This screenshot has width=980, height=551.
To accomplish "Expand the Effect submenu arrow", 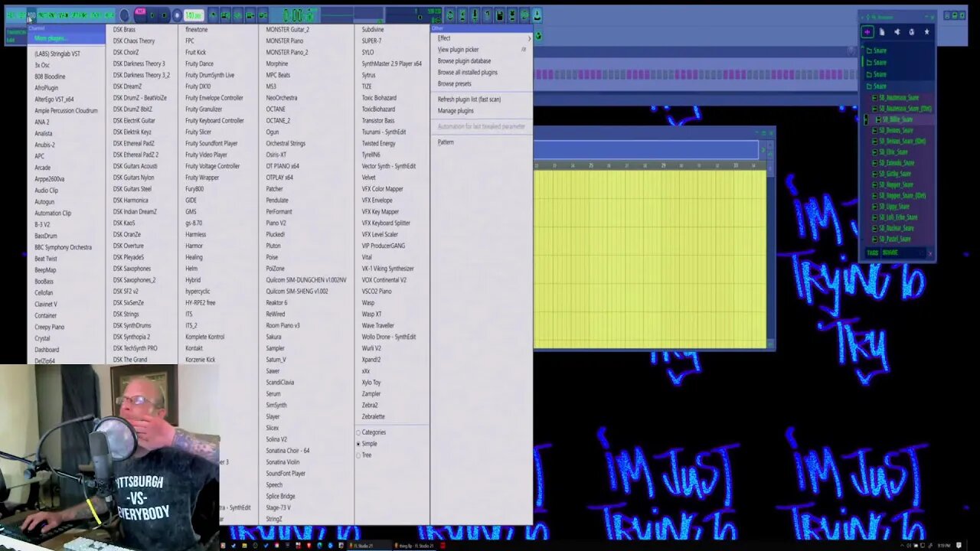I will 529,38.
